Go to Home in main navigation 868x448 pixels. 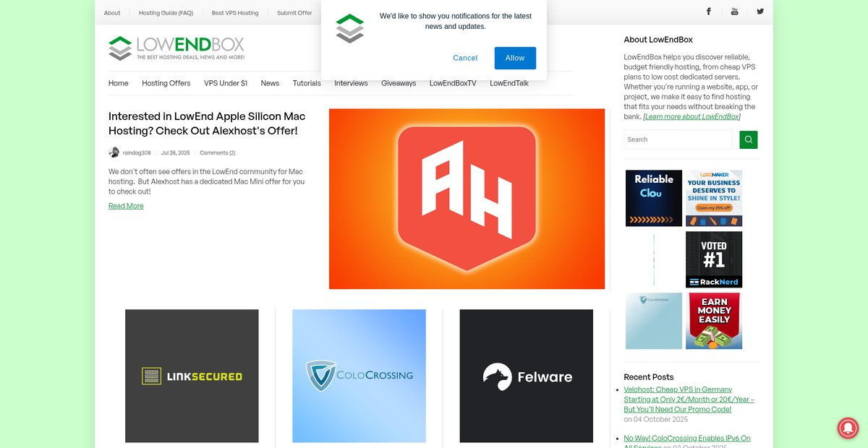tap(119, 83)
